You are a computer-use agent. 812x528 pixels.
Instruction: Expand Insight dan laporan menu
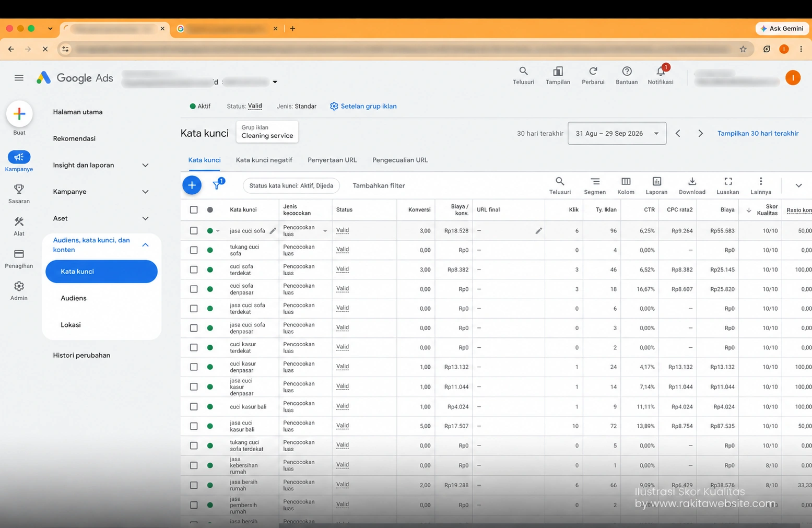145,165
